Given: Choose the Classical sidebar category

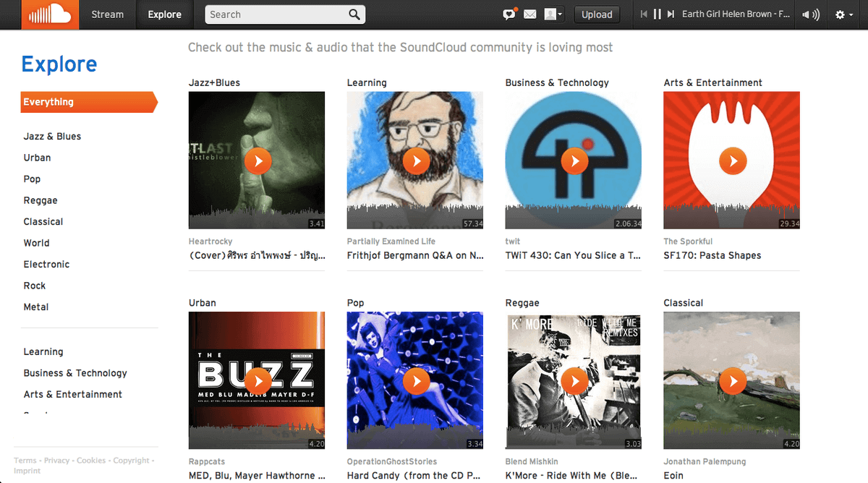Looking at the screenshot, I should (43, 222).
